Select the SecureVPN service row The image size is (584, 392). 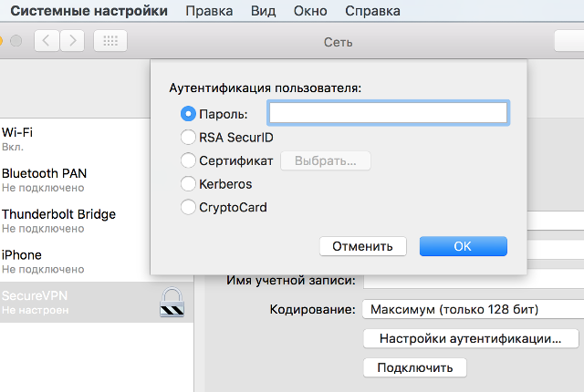click(x=97, y=302)
